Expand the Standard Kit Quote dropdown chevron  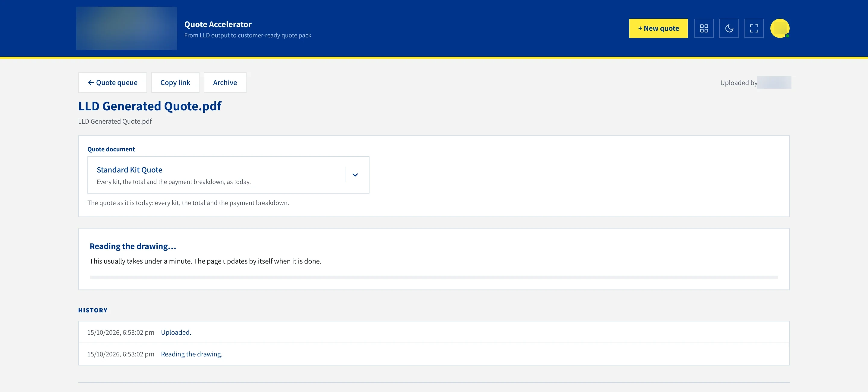(355, 175)
